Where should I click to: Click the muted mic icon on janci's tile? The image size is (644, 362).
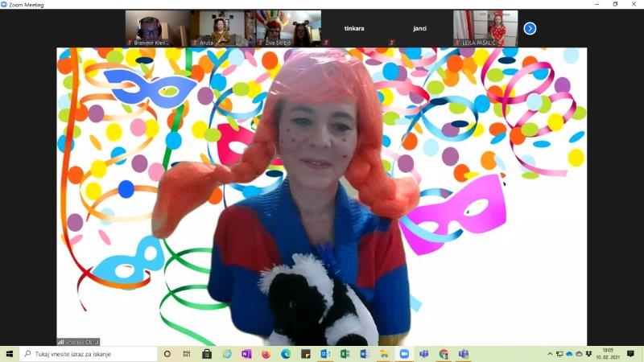(391, 43)
